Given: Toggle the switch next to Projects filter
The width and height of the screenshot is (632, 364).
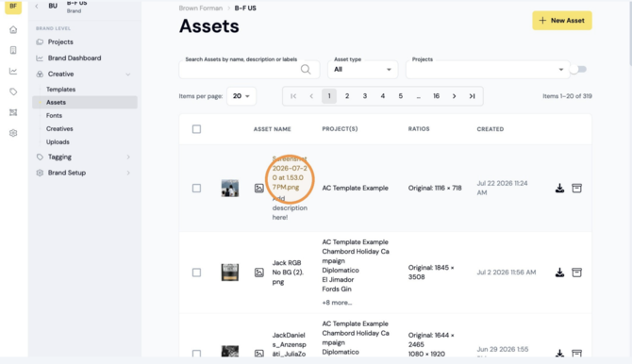Looking at the screenshot, I should (x=579, y=70).
